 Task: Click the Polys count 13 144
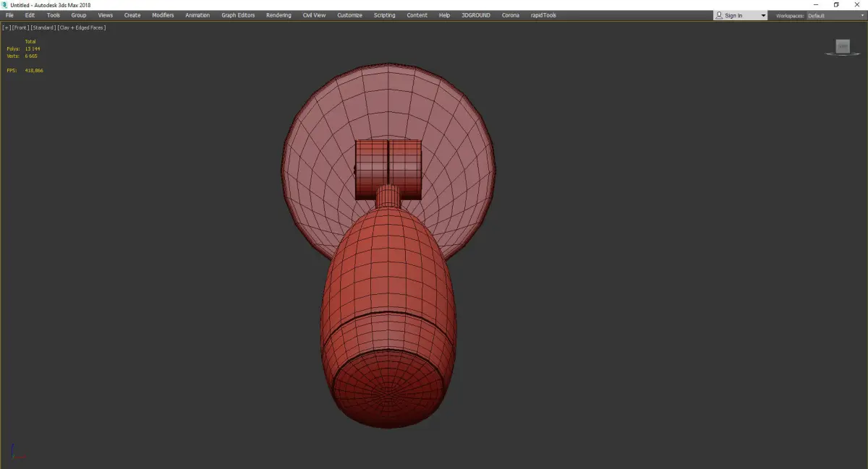(33, 48)
